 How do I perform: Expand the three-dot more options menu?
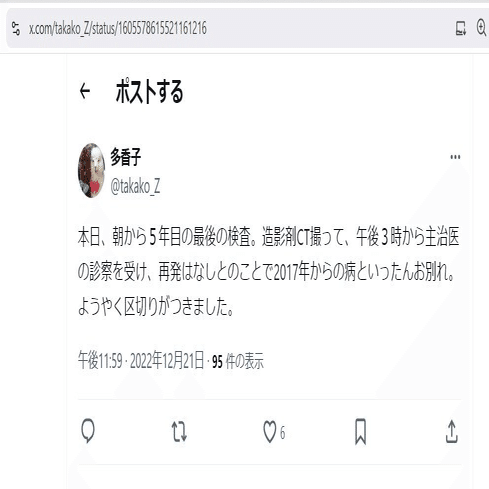(455, 157)
